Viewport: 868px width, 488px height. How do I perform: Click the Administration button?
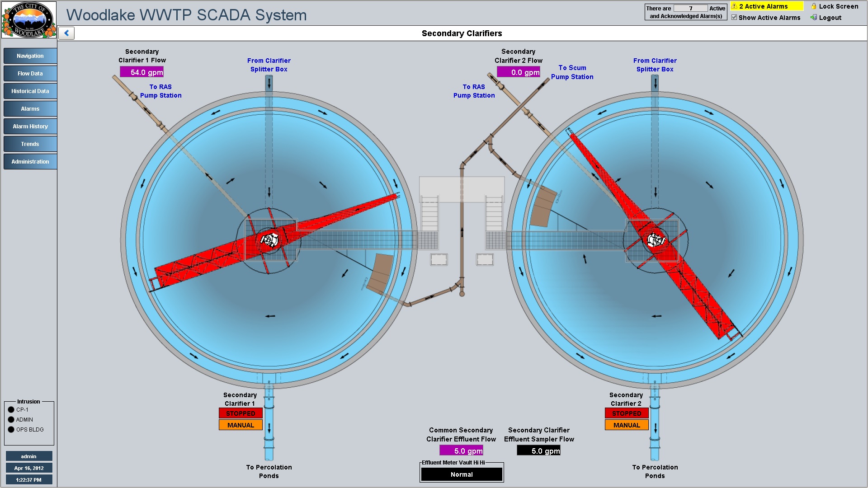point(30,162)
